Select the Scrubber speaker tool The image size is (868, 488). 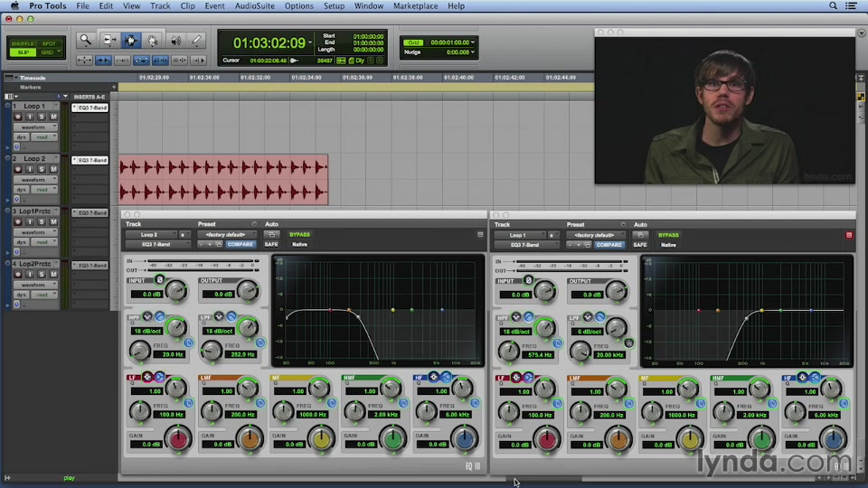175,41
